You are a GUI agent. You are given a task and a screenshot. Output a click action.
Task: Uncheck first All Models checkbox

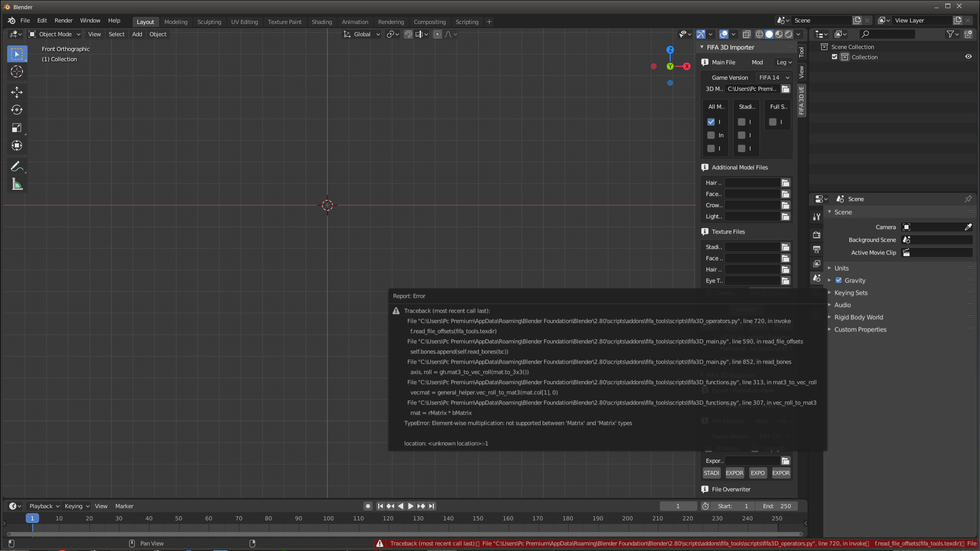tap(711, 122)
